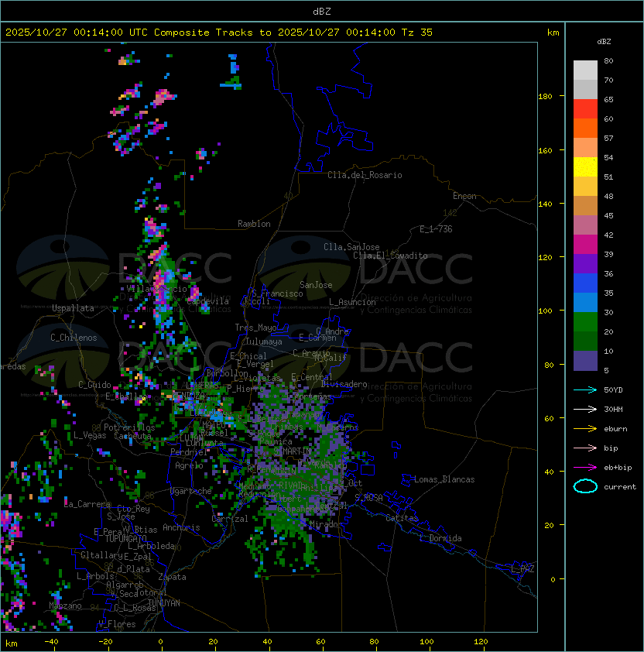This screenshot has width=644, height=652.
Task: Click the cyan ellipse marking current
Action: [x=585, y=486]
